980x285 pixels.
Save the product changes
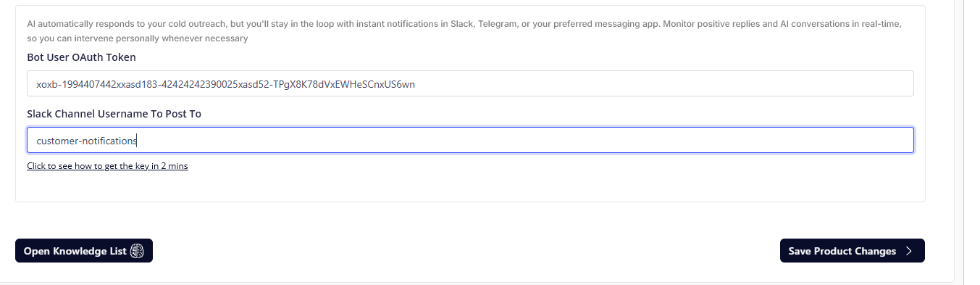(x=853, y=251)
